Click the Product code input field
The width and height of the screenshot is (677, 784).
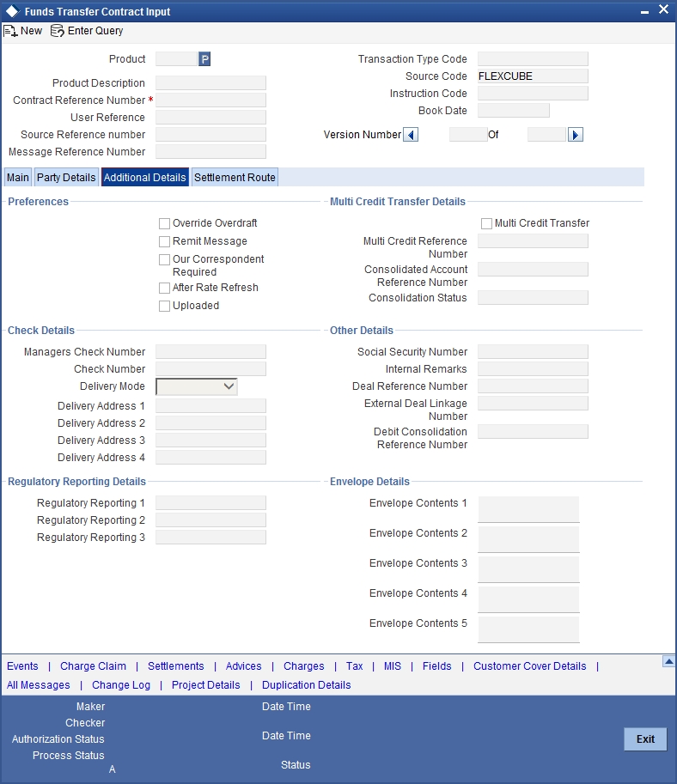[176, 59]
